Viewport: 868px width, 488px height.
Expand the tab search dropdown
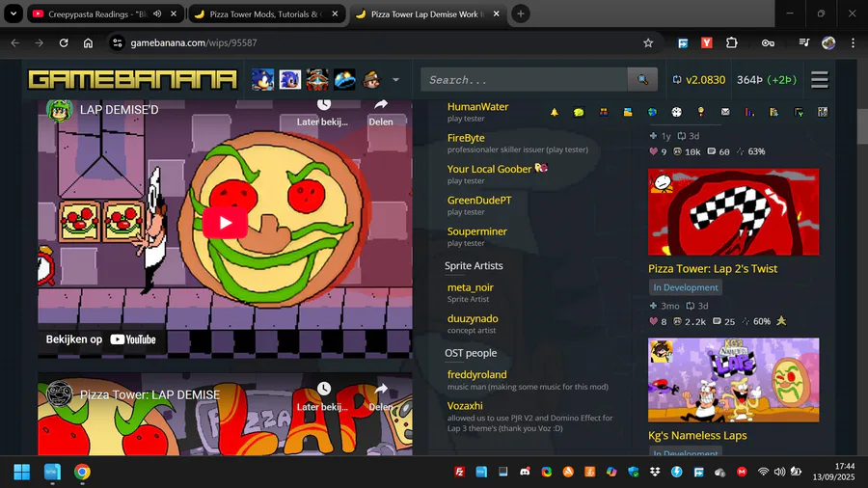click(14, 14)
